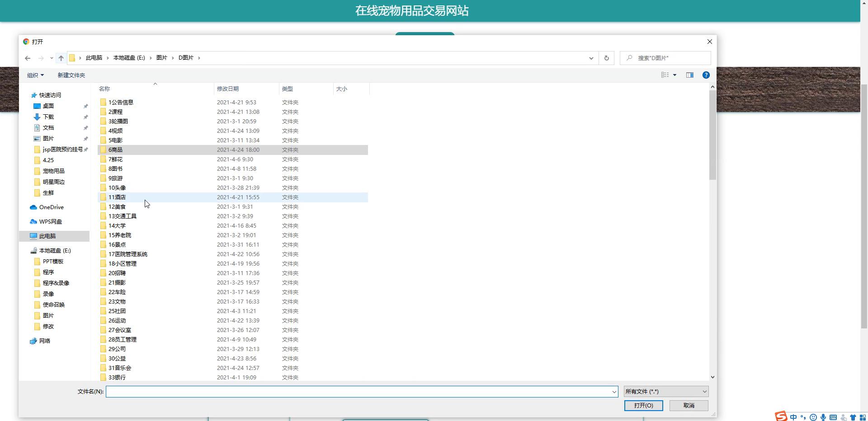Open the 组织 menu
The width and height of the screenshot is (868, 421).
click(35, 75)
